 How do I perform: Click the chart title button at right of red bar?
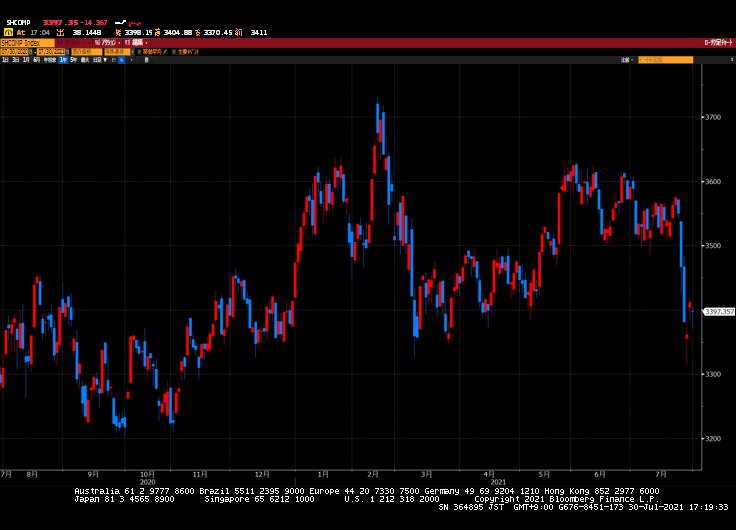[x=717, y=43]
